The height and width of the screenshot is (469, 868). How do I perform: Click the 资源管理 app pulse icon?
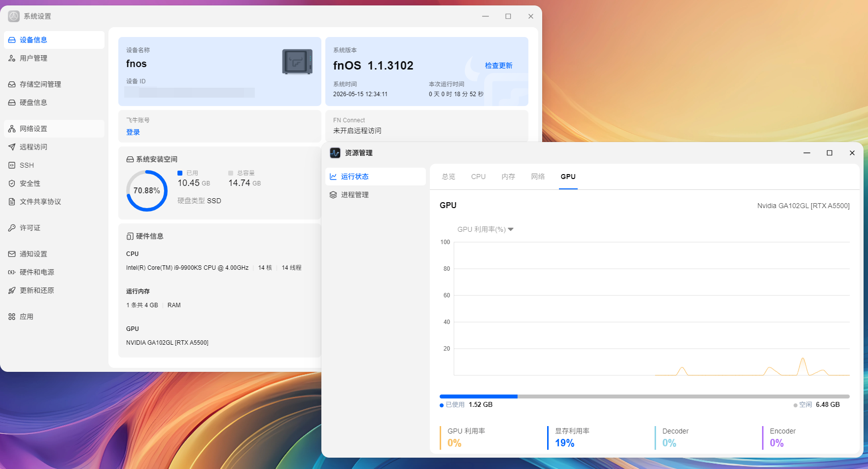click(x=335, y=153)
